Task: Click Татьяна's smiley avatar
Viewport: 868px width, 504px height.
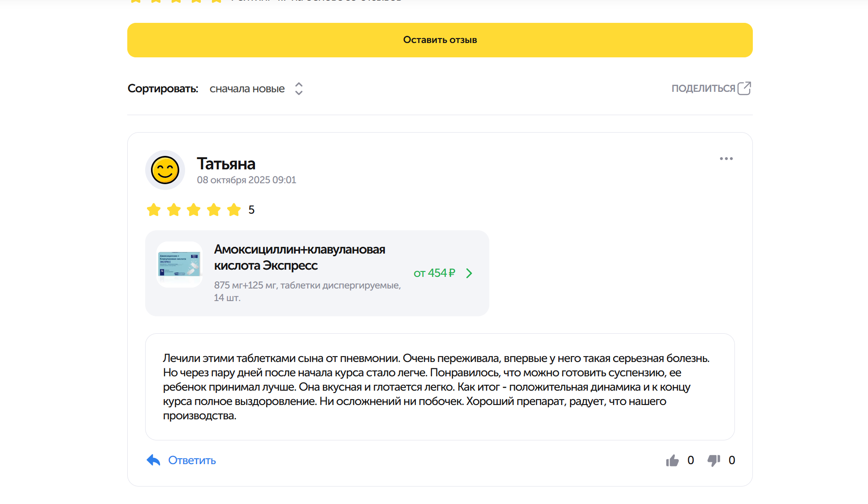Action: click(165, 170)
